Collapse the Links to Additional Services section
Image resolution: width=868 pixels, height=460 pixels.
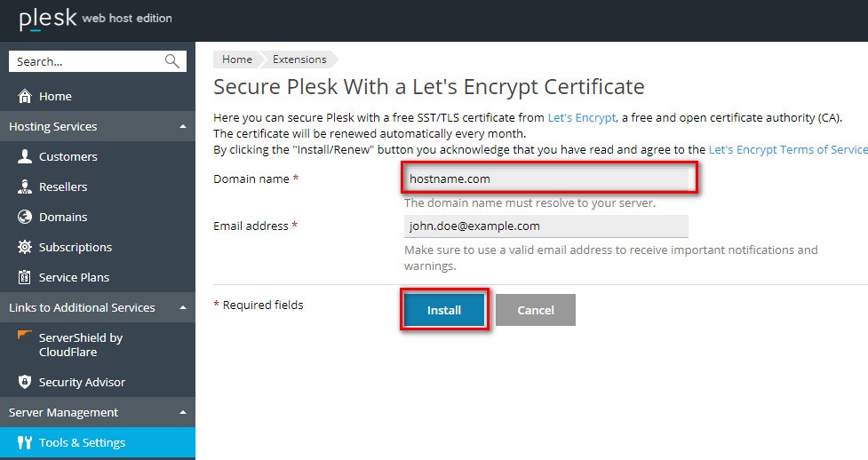click(183, 307)
